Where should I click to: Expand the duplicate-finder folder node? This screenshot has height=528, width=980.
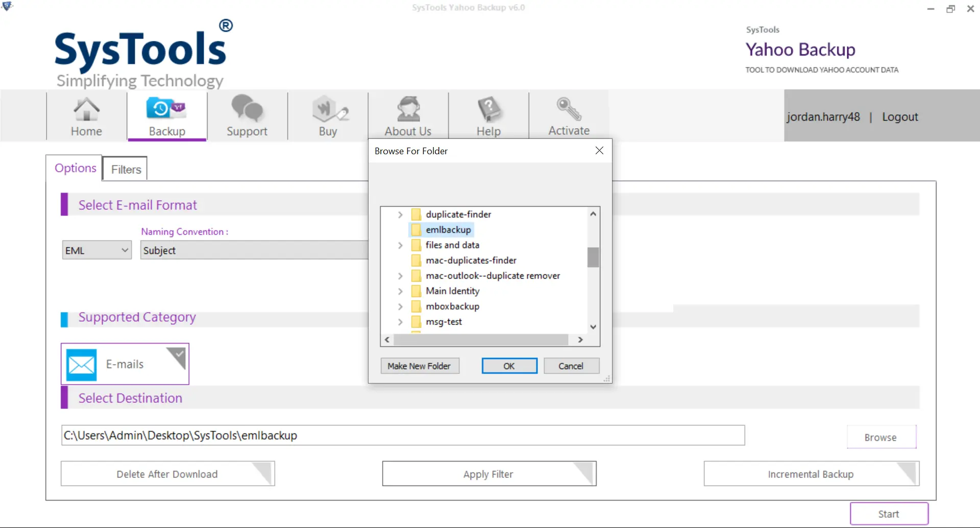tap(401, 215)
